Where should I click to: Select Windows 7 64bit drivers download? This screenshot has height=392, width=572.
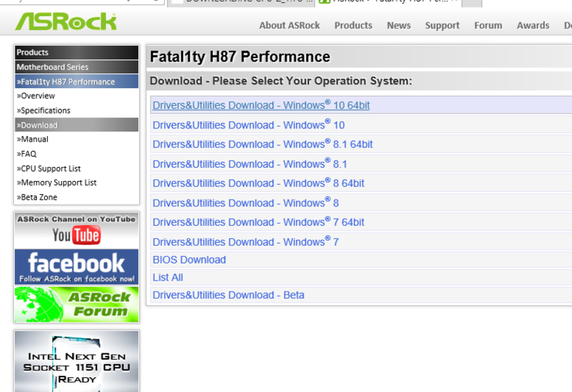pos(258,223)
